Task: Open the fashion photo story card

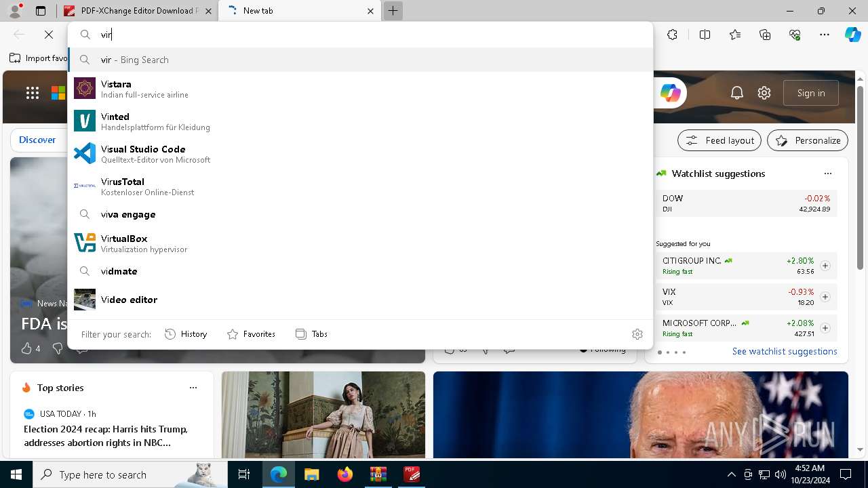Action: click(x=323, y=415)
